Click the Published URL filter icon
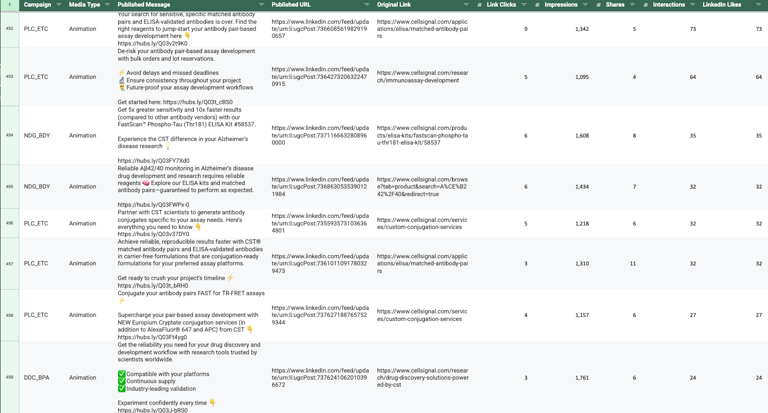This screenshot has width=768, height=413. tap(367, 5)
